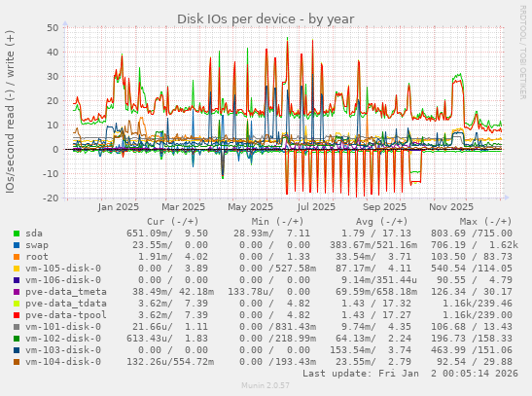Click the 50 y-axis tick label
This screenshot has height=396, width=532.
53,28
